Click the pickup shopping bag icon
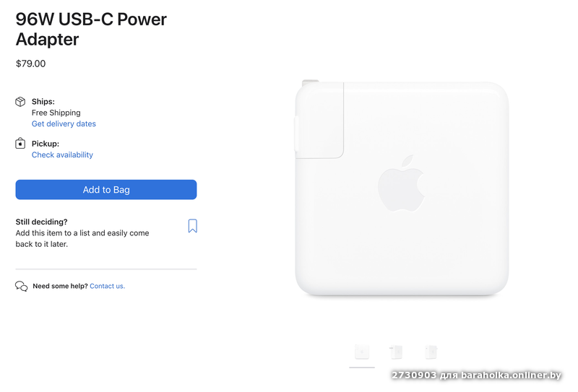This screenshot has width=578, height=392. click(20, 143)
